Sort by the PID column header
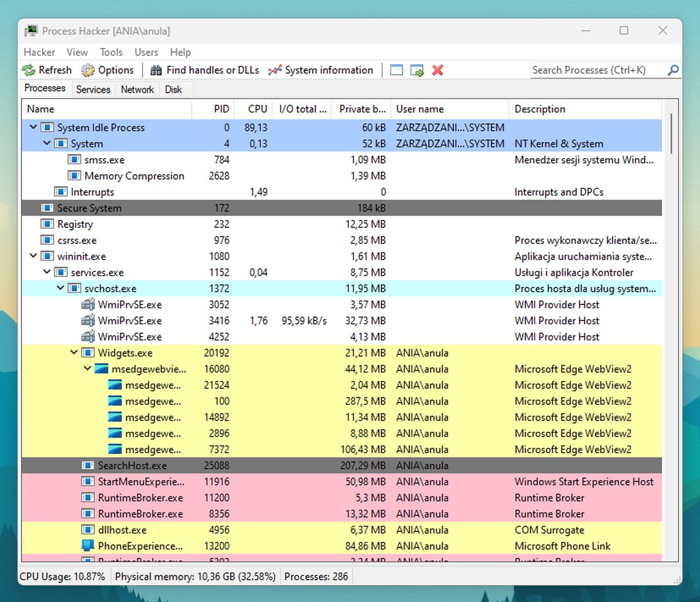 (221, 109)
